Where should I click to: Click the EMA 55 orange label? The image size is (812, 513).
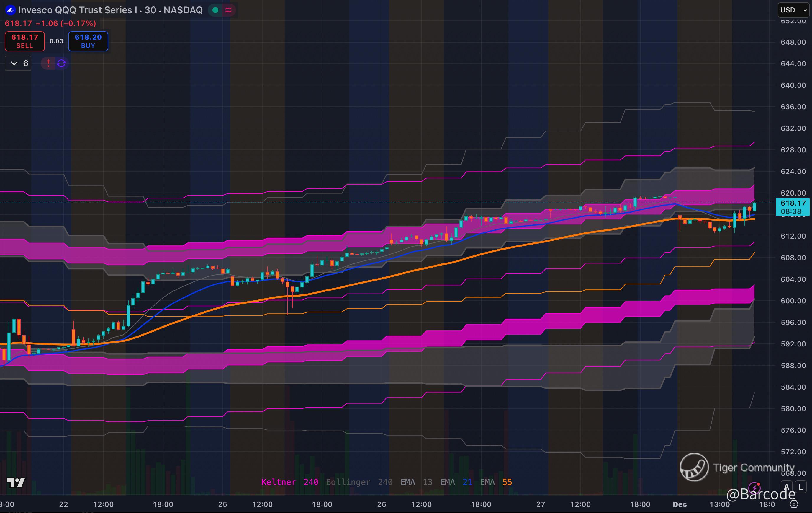click(x=496, y=482)
